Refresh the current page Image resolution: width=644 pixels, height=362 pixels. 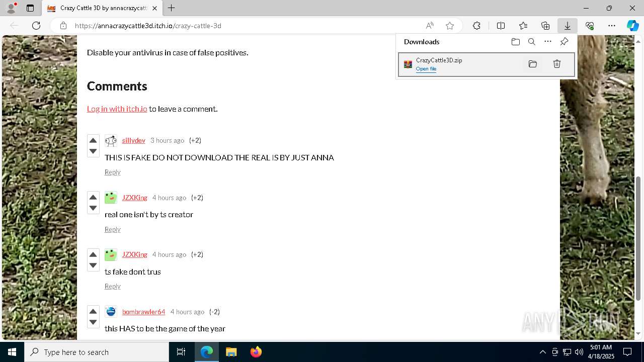coord(36,26)
